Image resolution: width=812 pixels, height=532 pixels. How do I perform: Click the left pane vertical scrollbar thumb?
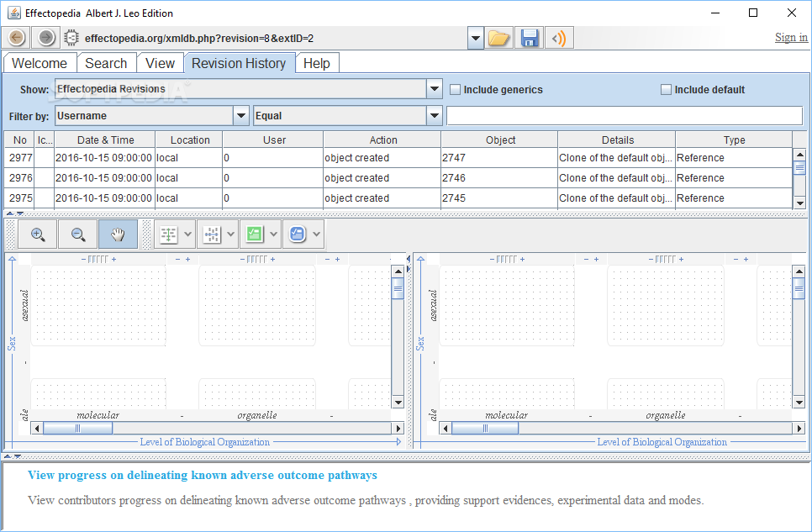pos(398,288)
